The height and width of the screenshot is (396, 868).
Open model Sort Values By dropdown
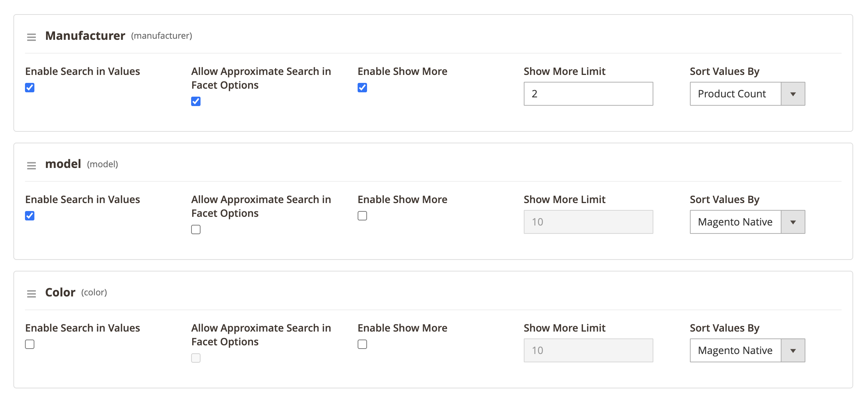coord(747,222)
